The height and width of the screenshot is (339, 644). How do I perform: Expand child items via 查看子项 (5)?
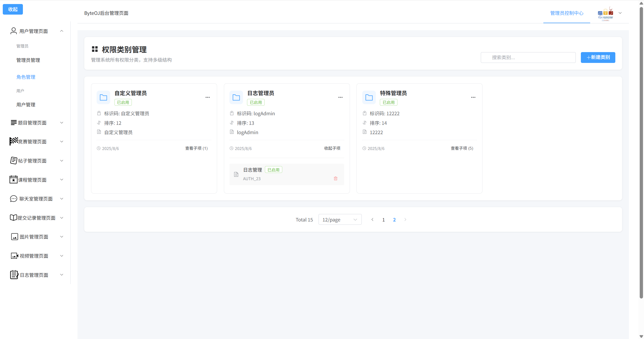(462, 148)
